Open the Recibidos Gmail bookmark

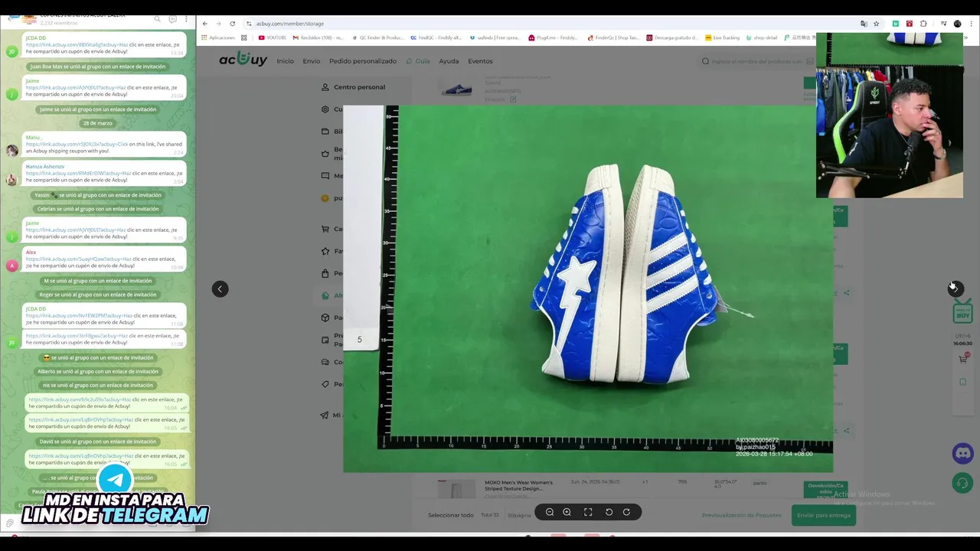tap(317, 37)
